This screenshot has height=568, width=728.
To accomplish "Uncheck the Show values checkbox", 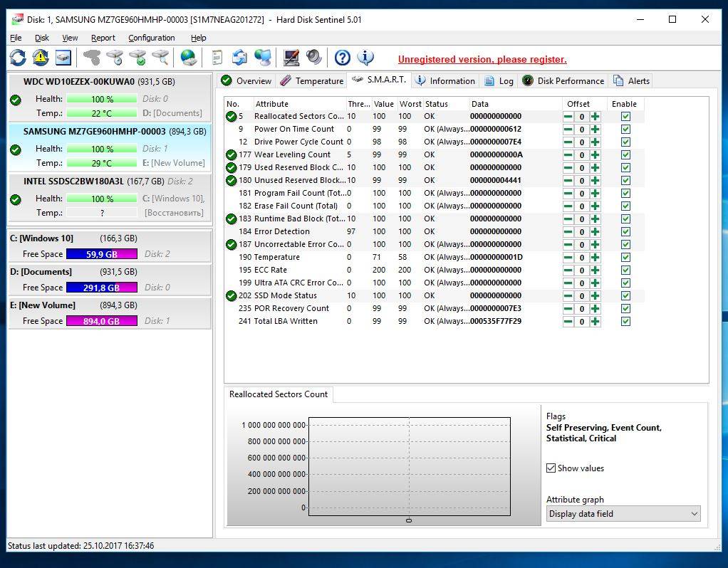I will click(551, 468).
